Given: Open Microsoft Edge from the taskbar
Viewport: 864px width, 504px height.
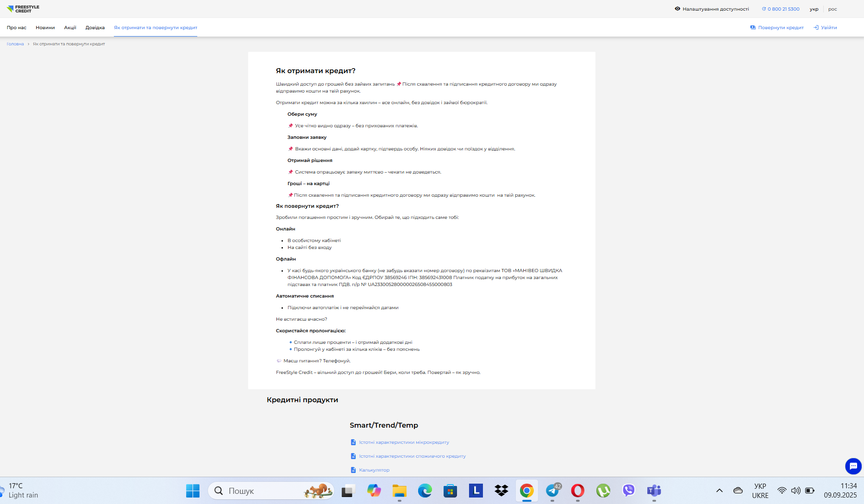Looking at the screenshot, I should (x=425, y=491).
